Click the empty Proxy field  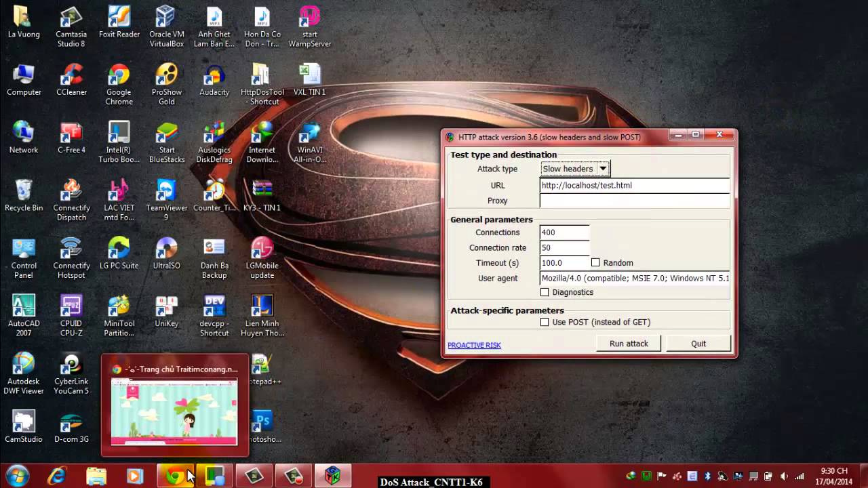click(x=635, y=201)
